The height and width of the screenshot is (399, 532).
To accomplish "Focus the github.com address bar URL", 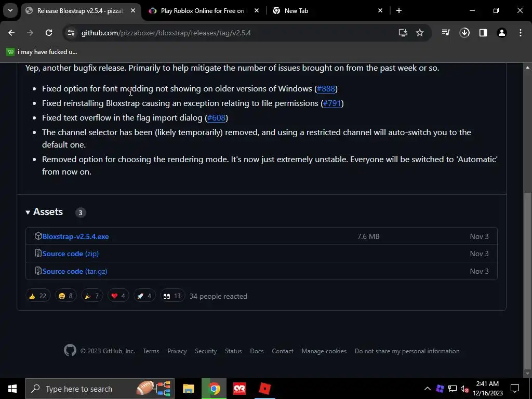I will pyautogui.click(x=166, y=33).
